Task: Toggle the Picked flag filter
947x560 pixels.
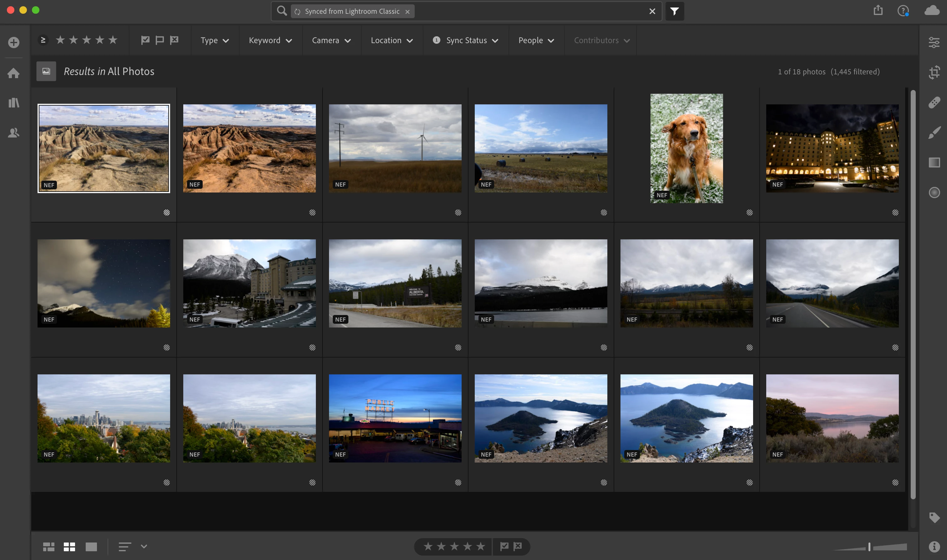Action: 145,40
